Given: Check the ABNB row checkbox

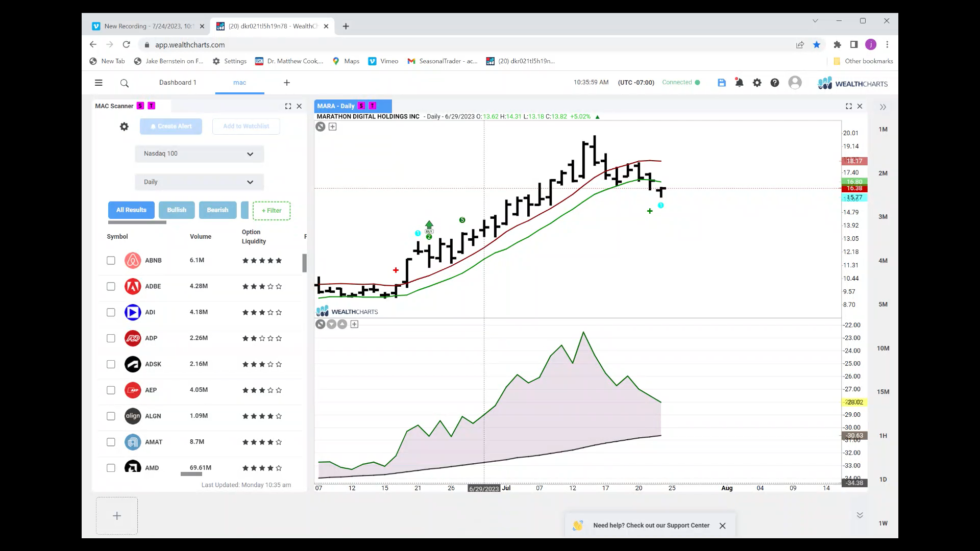Looking at the screenshot, I should [x=111, y=261].
